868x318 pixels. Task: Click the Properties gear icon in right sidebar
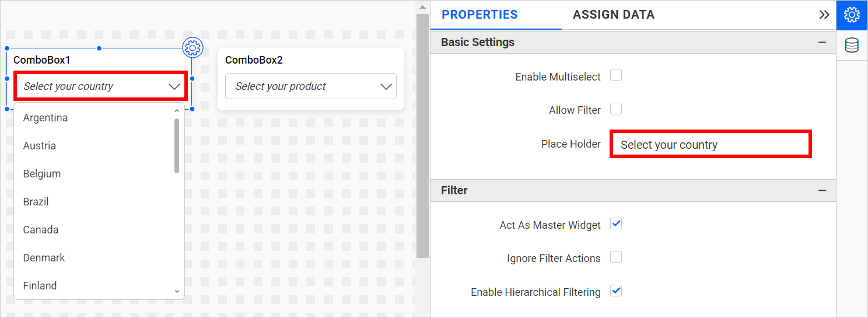pos(852,15)
